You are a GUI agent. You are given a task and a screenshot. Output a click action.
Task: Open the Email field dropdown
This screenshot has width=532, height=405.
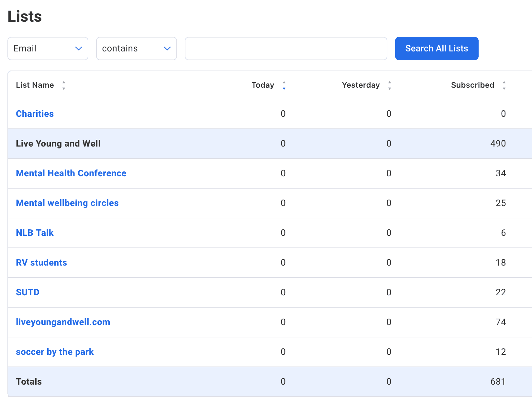coord(48,49)
